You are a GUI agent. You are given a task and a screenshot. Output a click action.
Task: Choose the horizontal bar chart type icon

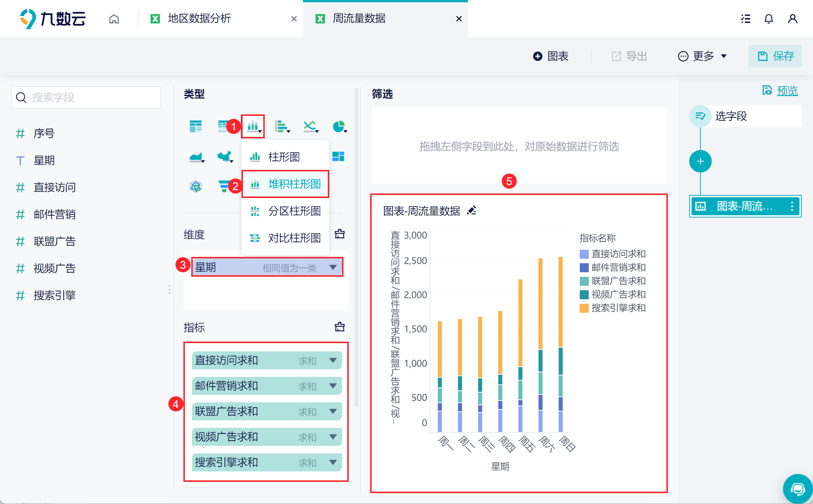point(281,127)
